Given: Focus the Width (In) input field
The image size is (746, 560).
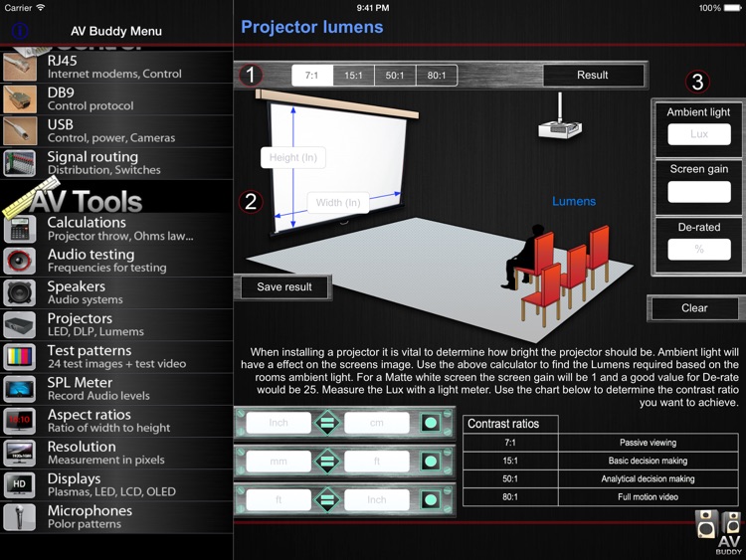Looking at the screenshot, I should pyautogui.click(x=338, y=203).
